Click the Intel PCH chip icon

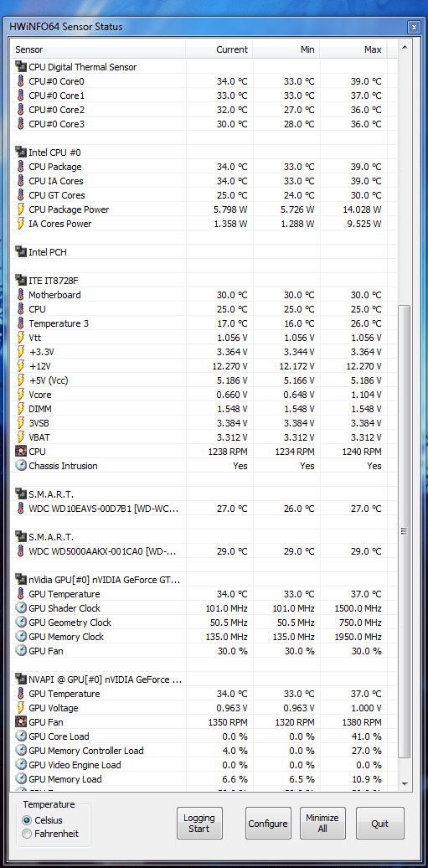[x=21, y=252]
